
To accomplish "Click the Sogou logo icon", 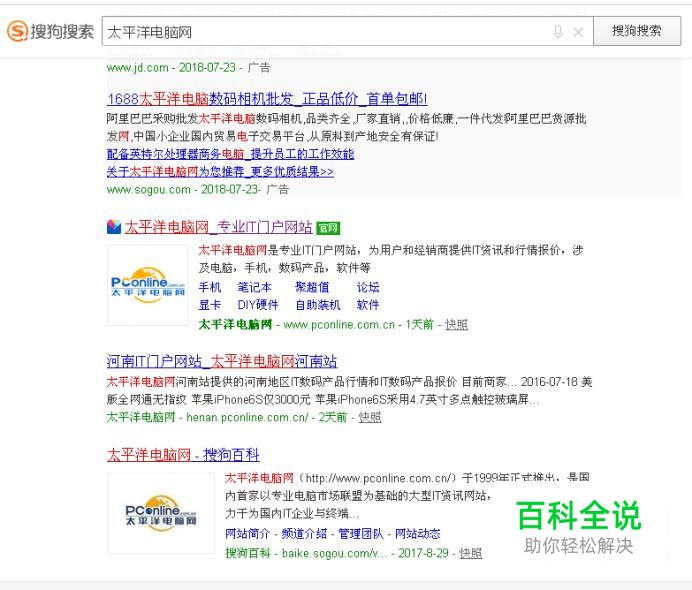I will (x=18, y=31).
